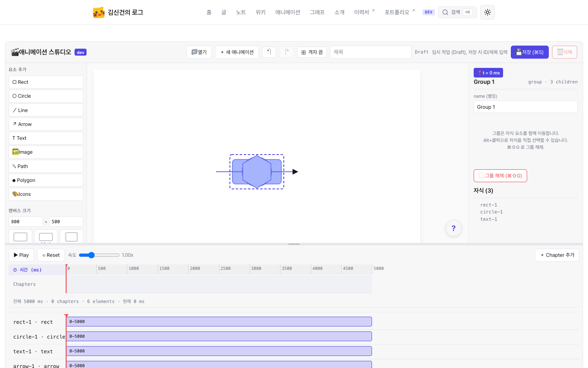Click the name 별칭 input with Group 1

[x=526, y=107]
